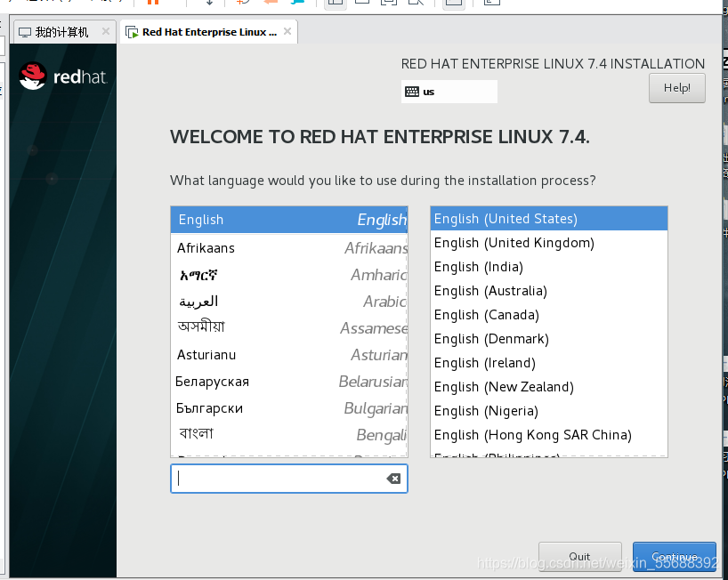Choose the English (United States) locale
Image resolution: width=728 pixels, height=580 pixels.
coord(549,219)
